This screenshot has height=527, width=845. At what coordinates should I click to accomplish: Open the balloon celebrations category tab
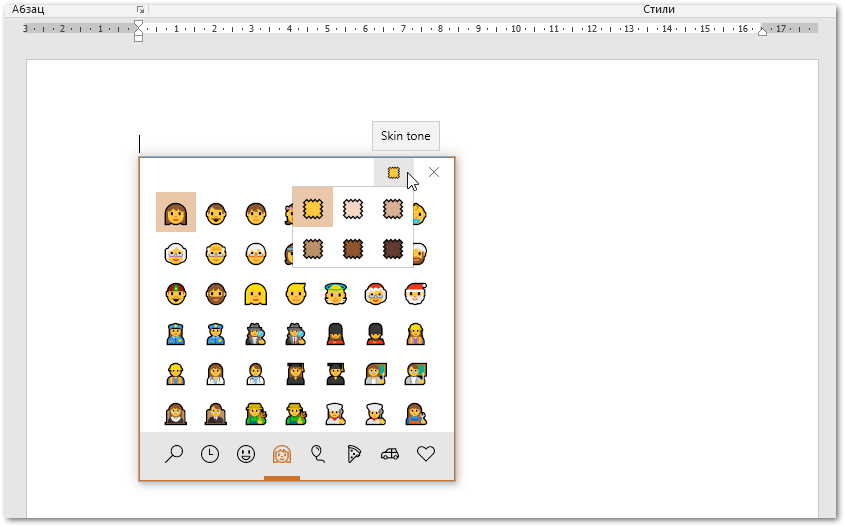(318, 454)
